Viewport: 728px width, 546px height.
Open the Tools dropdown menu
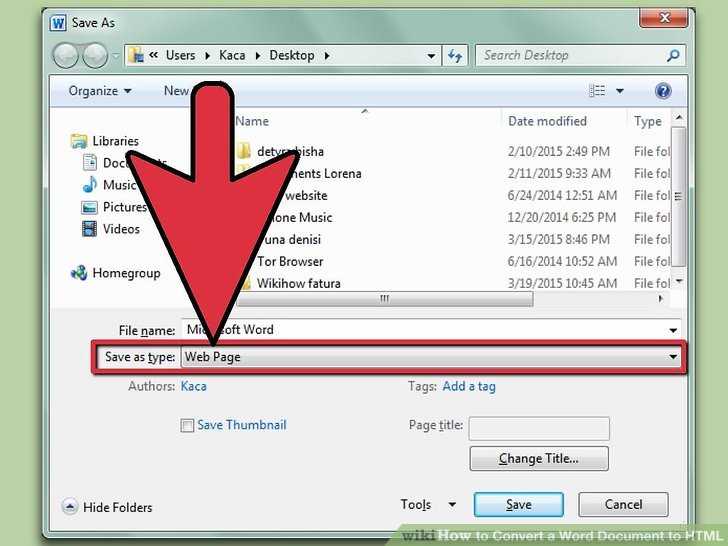click(x=428, y=505)
